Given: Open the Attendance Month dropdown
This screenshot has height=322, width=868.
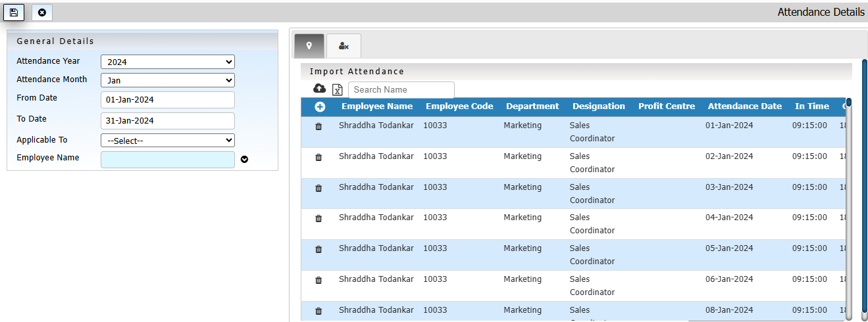Looking at the screenshot, I should click(168, 80).
